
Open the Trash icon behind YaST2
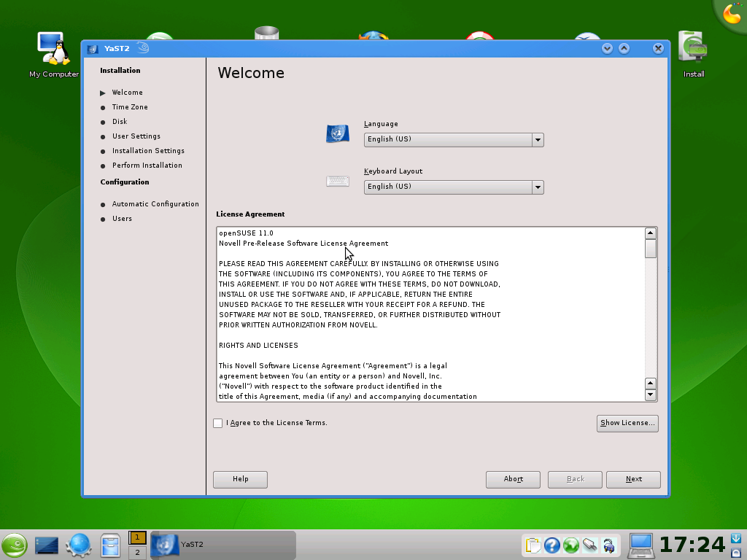[266, 33]
